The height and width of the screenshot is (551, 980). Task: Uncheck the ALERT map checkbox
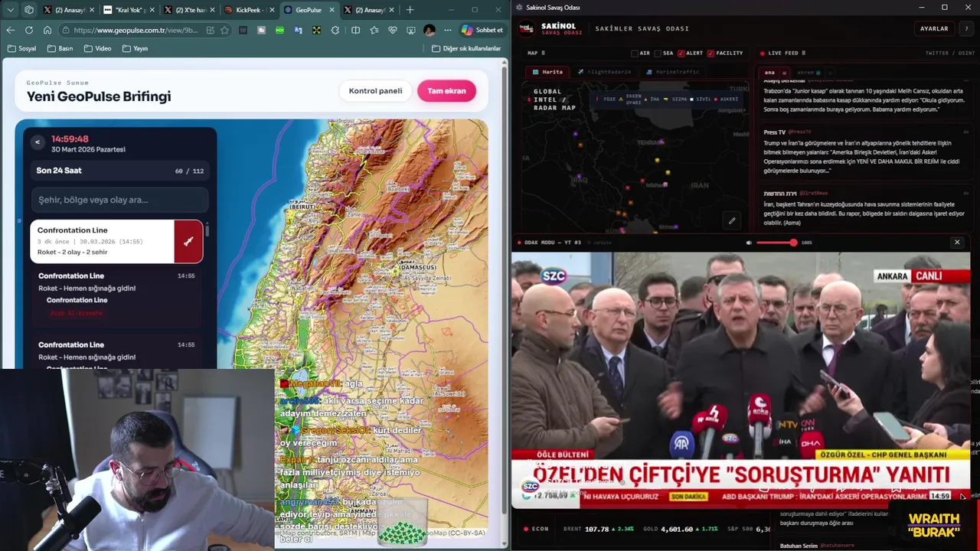pos(681,53)
